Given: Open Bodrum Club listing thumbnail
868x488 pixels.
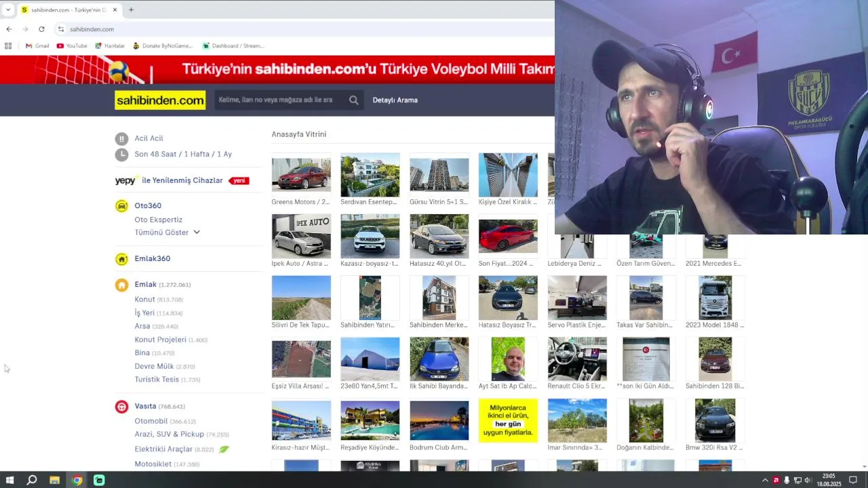Looking at the screenshot, I should coord(439,421).
